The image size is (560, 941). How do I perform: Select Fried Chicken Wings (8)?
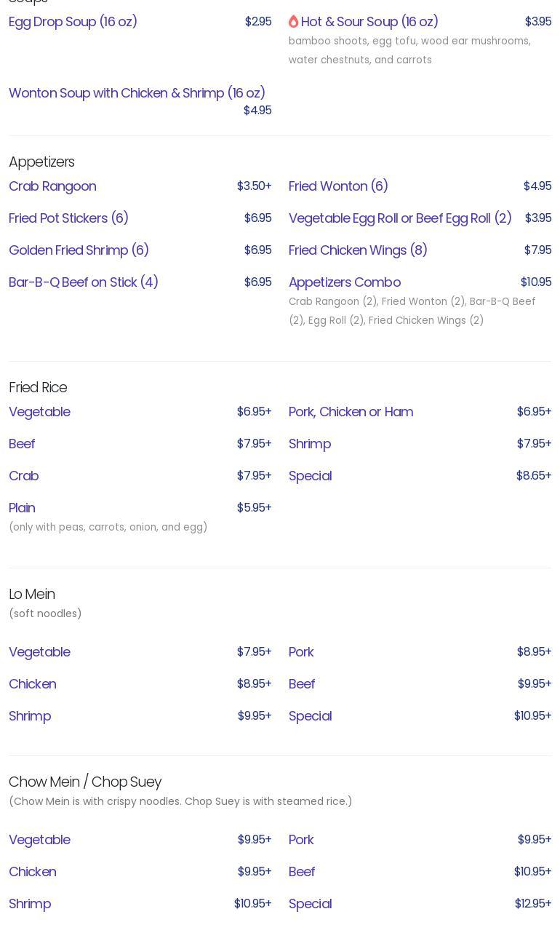click(x=358, y=250)
